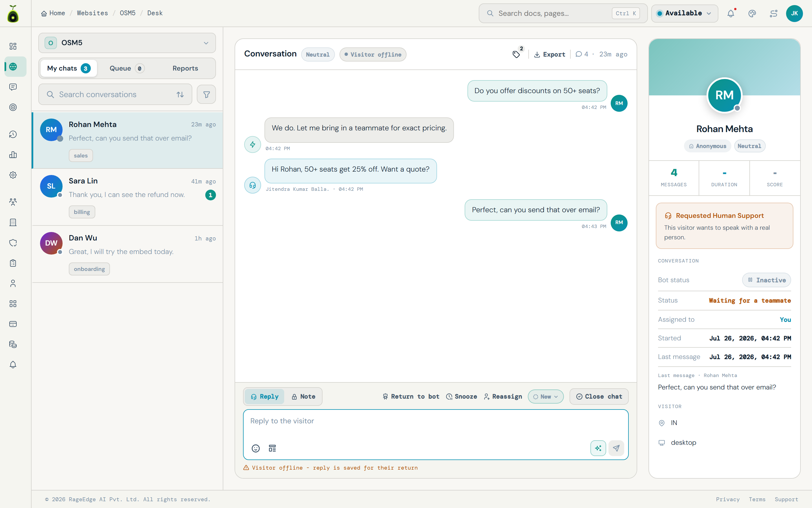Open Rohan Mehta conversation
The width and height of the screenshot is (812, 508).
(127, 140)
